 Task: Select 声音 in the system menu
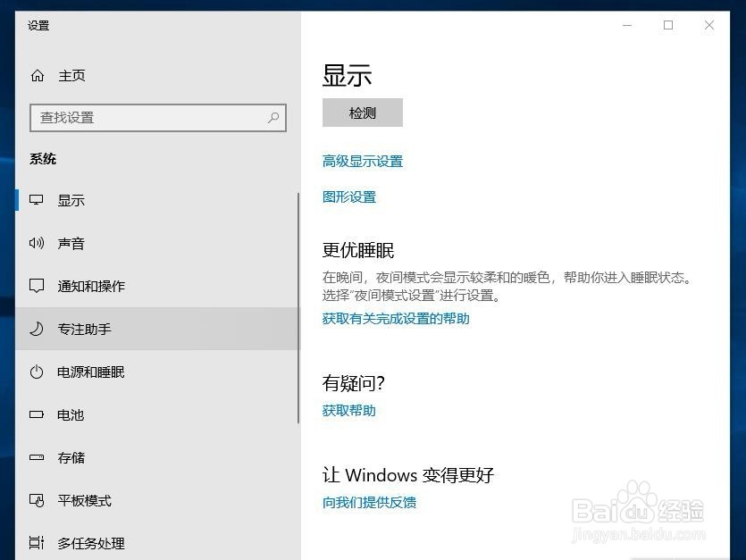pyautogui.click(x=71, y=243)
